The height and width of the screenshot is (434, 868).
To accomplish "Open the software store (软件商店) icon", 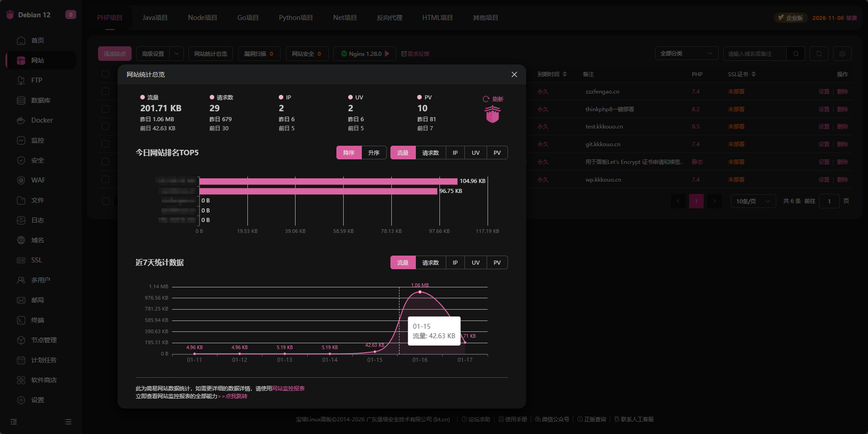I will (x=21, y=380).
